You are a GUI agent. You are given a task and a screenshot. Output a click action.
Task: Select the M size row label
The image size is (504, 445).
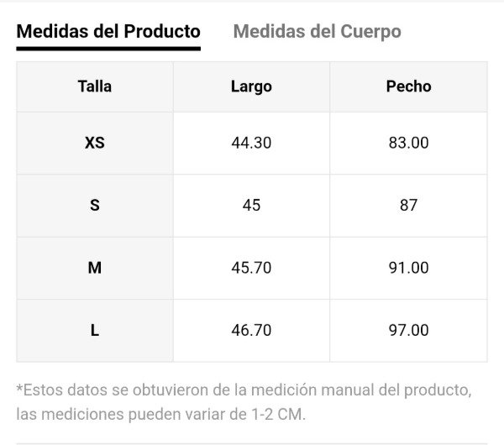click(95, 268)
